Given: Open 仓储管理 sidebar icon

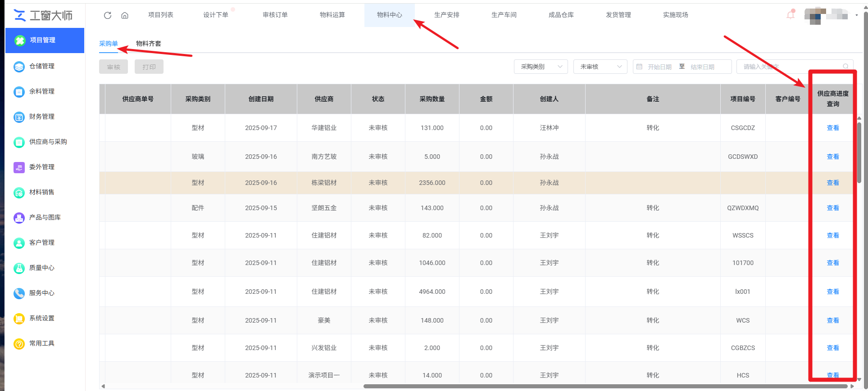Looking at the screenshot, I should [x=19, y=67].
